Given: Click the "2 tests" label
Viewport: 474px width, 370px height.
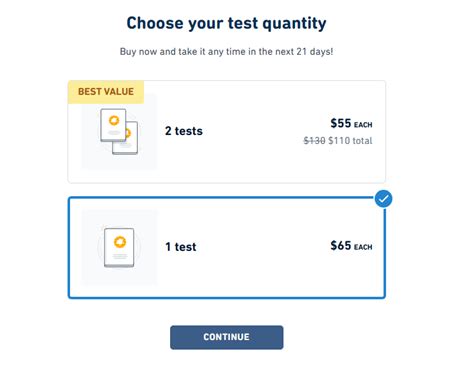Looking at the screenshot, I should coord(184,131).
